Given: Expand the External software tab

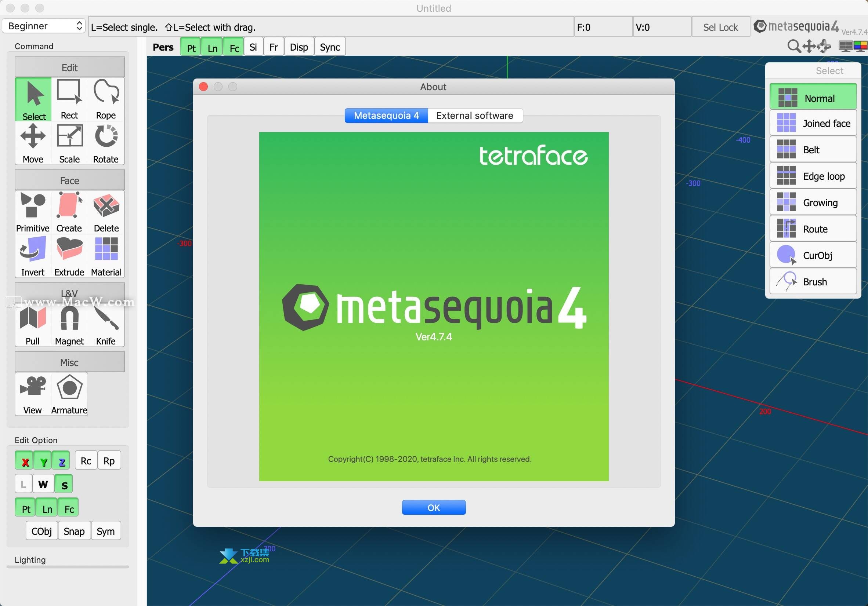Looking at the screenshot, I should [474, 116].
